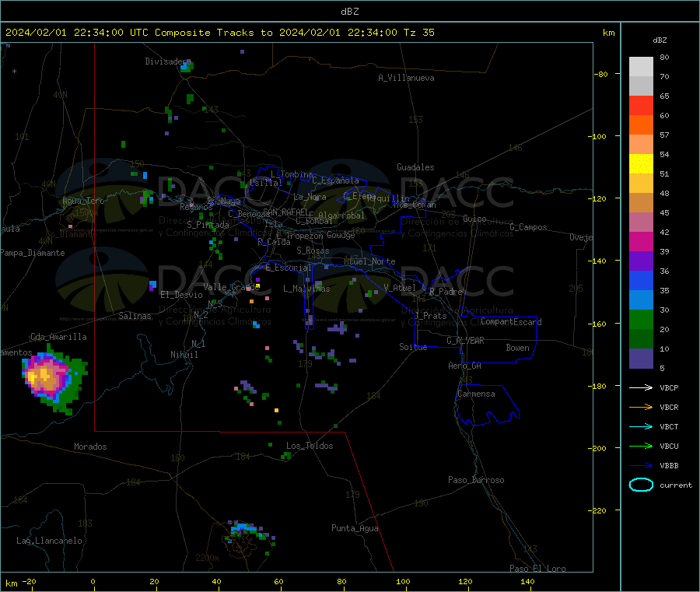Click the 'Los_Toldos' place label
The image size is (700, 592).
310,446
